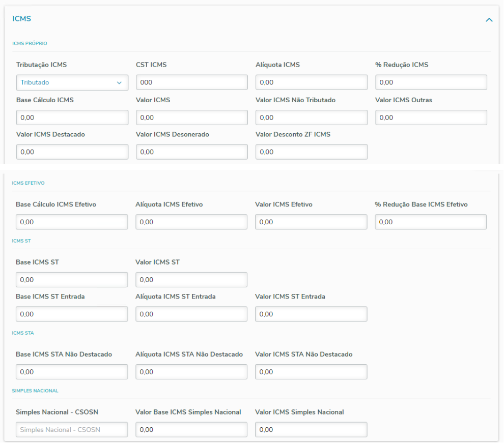This screenshot has height=445, width=504.
Task: Select the Valor ICMS Desonerado field
Action: [191, 152]
